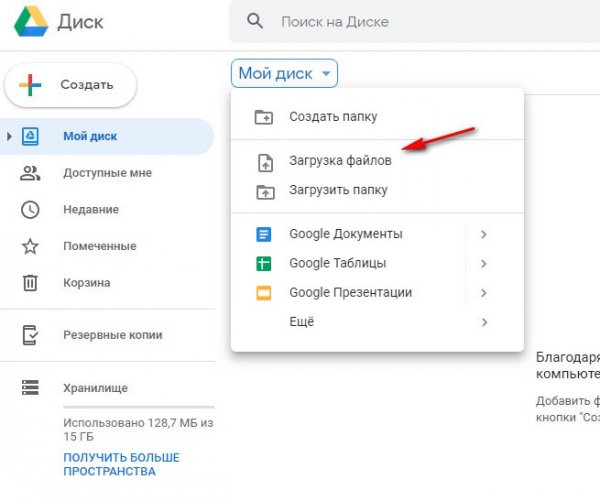Click the yellow Google Slides icon
Viewport: 600px width, 501px height.
pos(264,293)
